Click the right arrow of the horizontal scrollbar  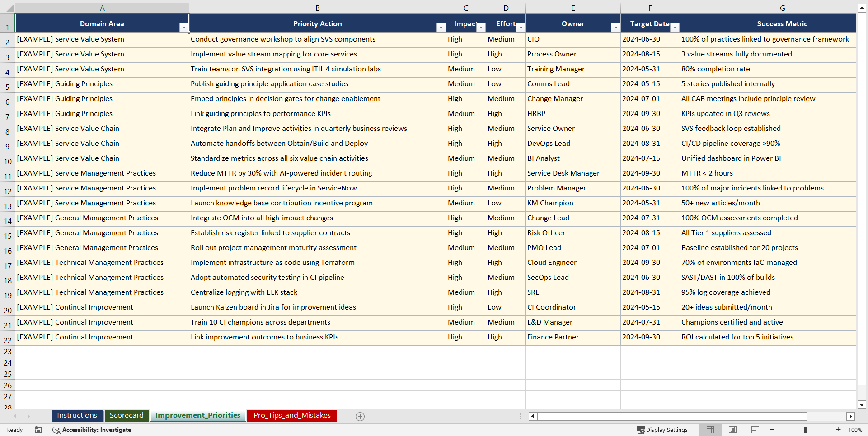coord(851,416)
